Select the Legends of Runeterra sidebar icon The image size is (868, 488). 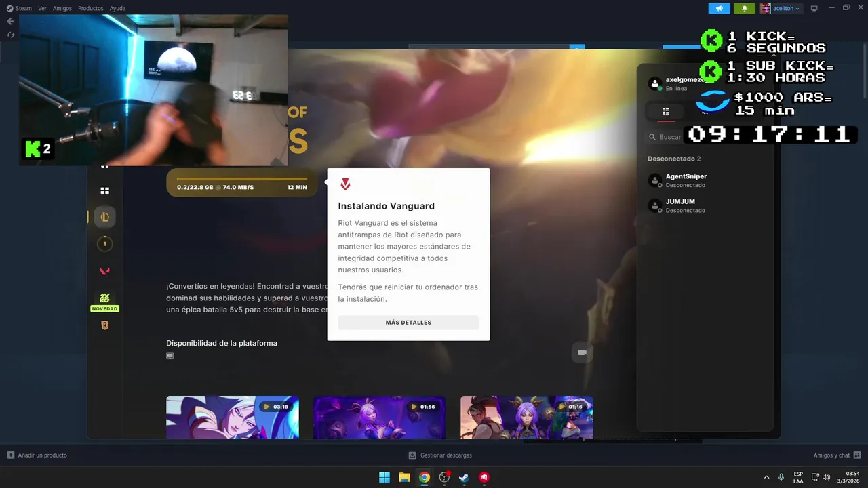pyautogui.click(x=104, y=325)
